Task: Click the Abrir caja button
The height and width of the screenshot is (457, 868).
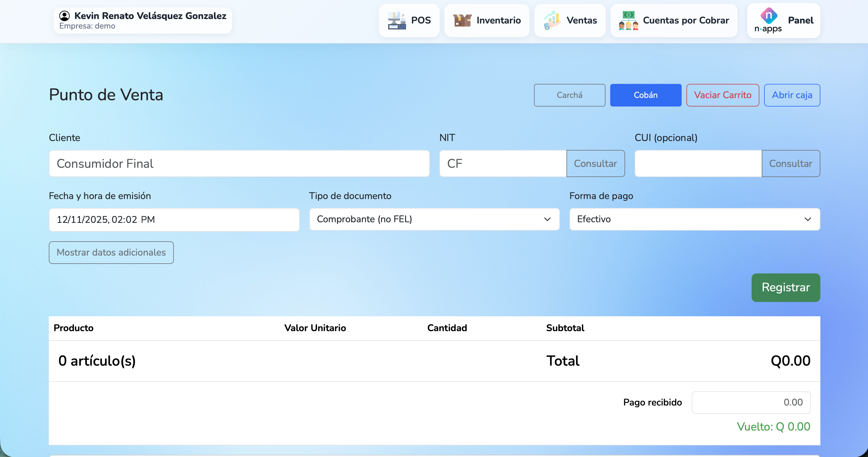Action: coord(791,95)
